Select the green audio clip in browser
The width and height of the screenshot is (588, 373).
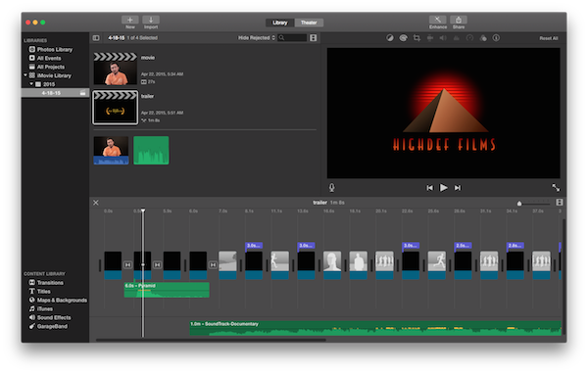[x=151, y=150]
